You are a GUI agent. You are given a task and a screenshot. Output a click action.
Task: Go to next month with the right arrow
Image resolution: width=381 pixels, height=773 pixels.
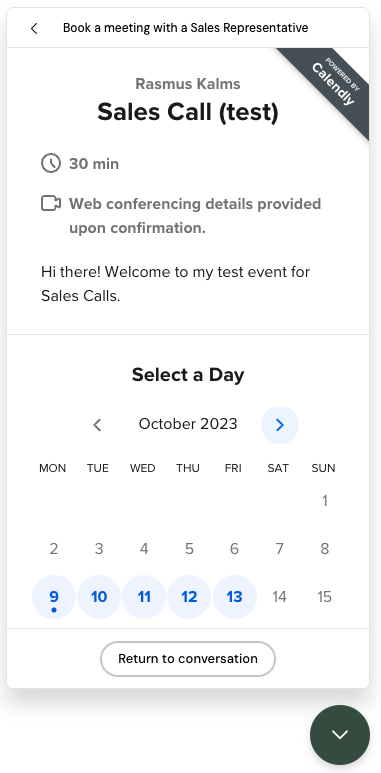tap(280, 425)
